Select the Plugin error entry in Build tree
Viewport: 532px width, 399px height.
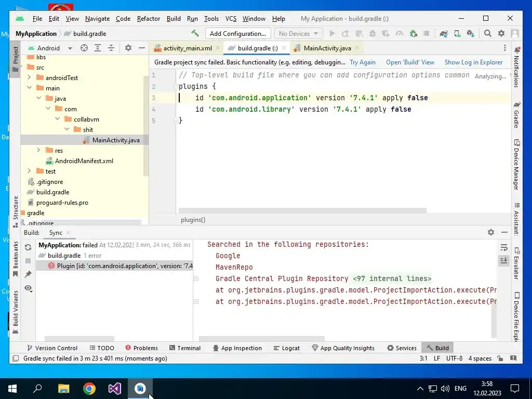pyautogui.click(x=114, y=266)
